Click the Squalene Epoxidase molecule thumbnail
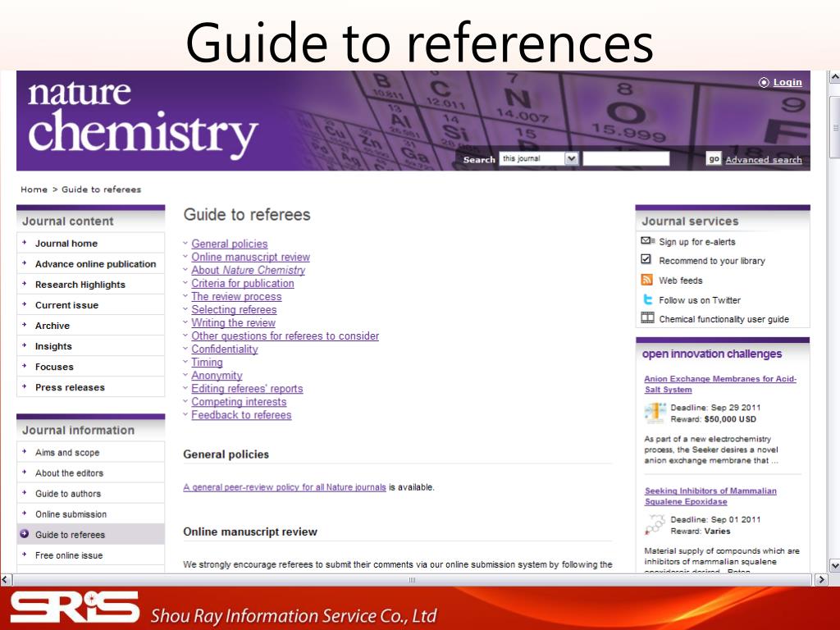Viewport: 840px width, 630px height. click(655, 525)
